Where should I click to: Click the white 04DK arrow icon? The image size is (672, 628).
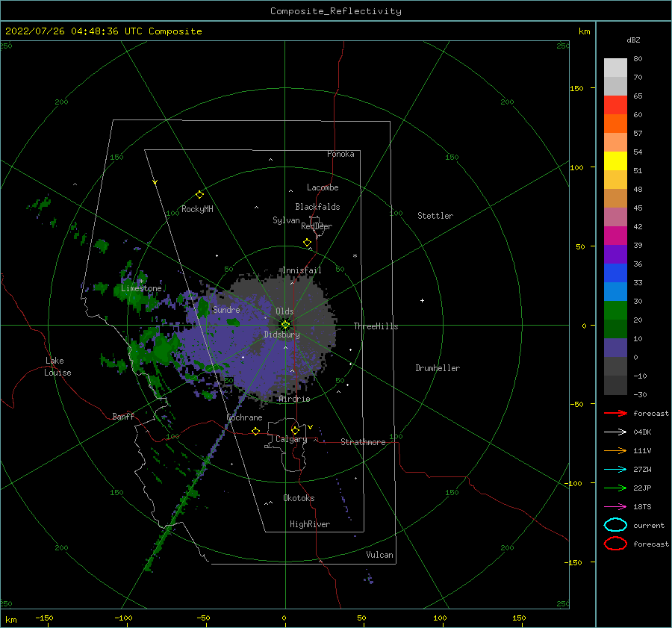coord(615,432)
